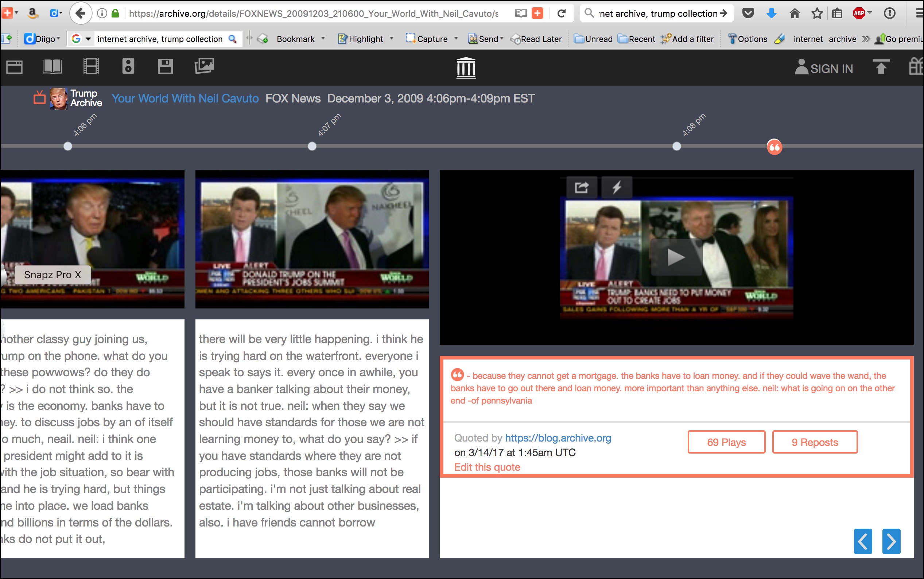
Task: Click the URL address field
Action: (x=313, y=13)
